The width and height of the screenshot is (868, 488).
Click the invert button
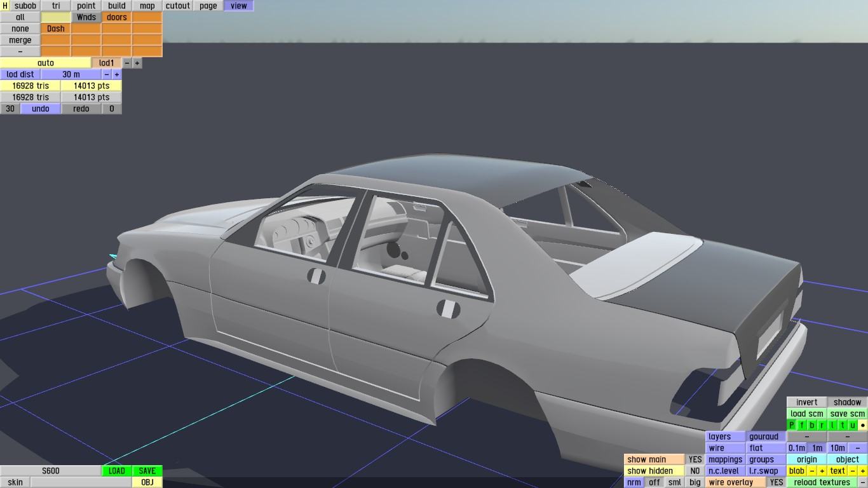point(807,402)
